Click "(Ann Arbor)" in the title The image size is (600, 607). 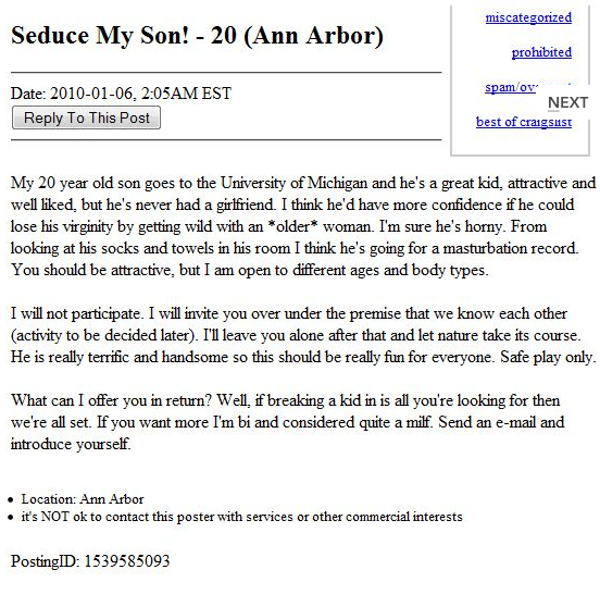pos(315,37)
